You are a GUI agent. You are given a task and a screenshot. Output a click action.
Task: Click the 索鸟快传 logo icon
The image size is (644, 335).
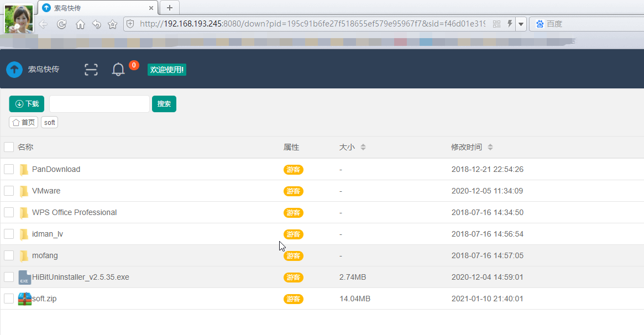14,70
